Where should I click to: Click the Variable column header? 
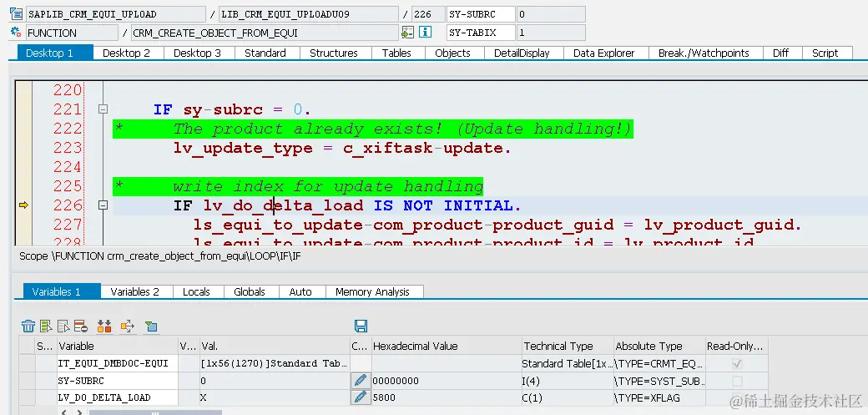pos(118,347)
